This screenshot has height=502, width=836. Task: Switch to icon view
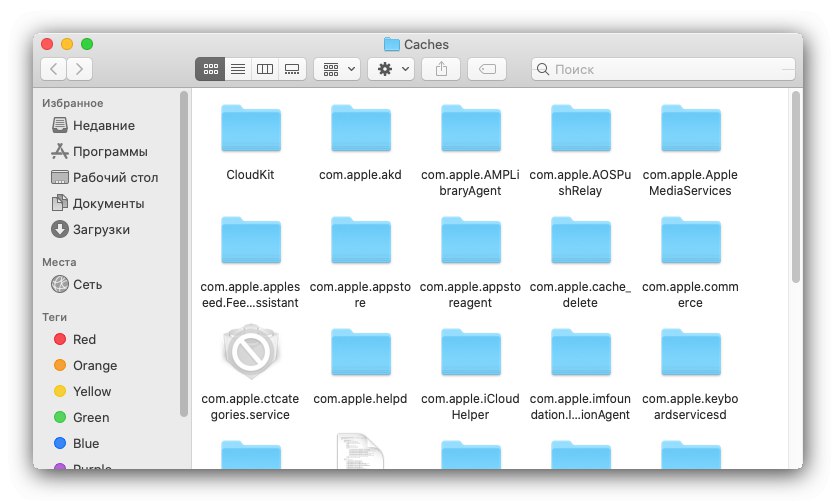tap(211, 69)
